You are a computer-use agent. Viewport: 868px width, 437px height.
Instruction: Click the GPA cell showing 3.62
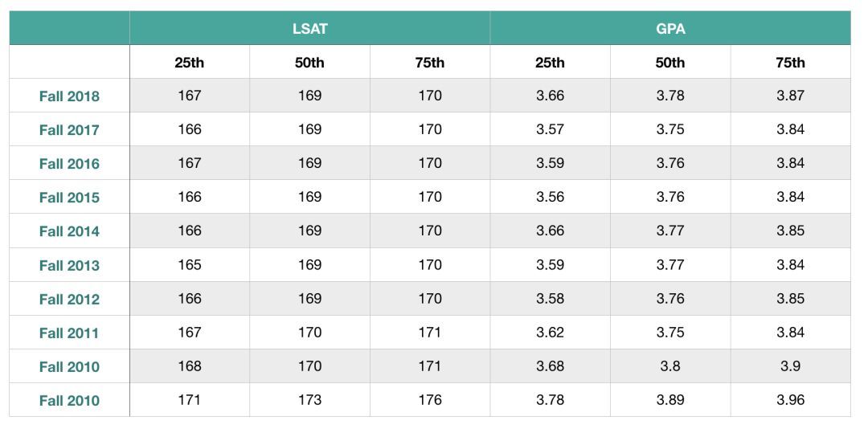click(550, 333)
